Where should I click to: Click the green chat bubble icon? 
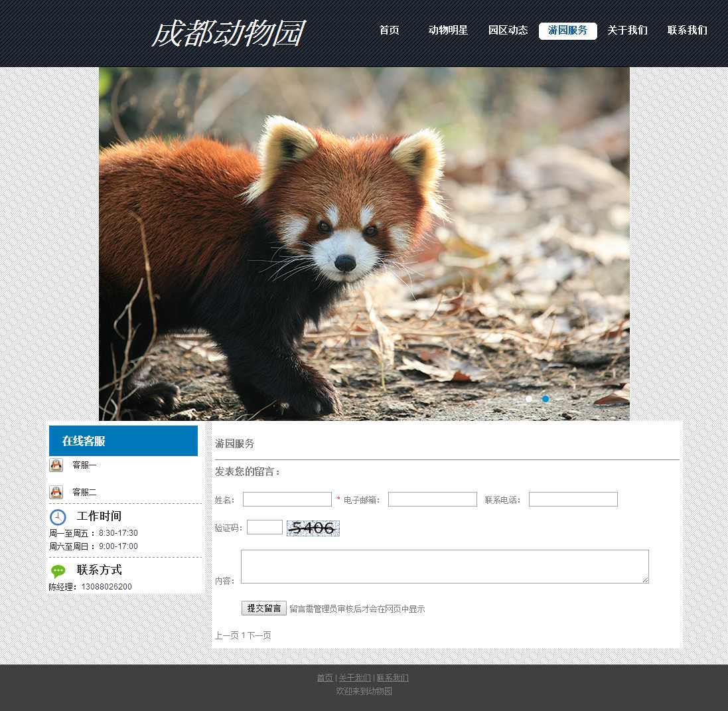(x=58, y=571)
